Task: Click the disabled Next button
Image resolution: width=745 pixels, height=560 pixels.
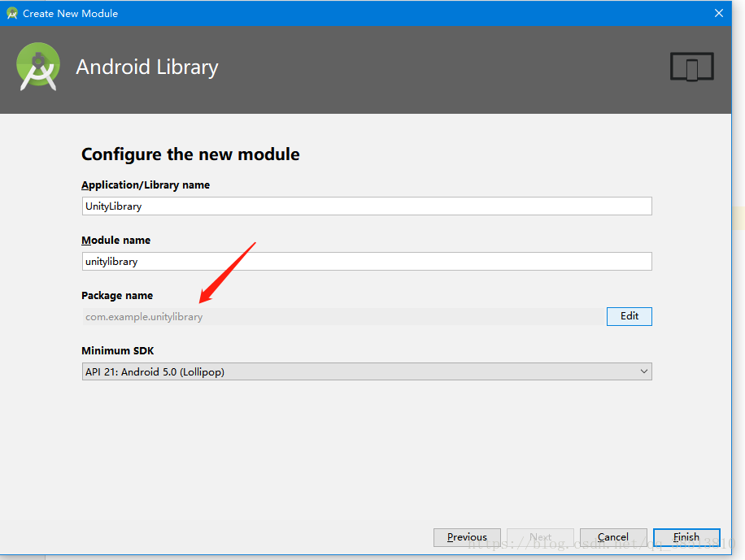Action: pos(540,537)
